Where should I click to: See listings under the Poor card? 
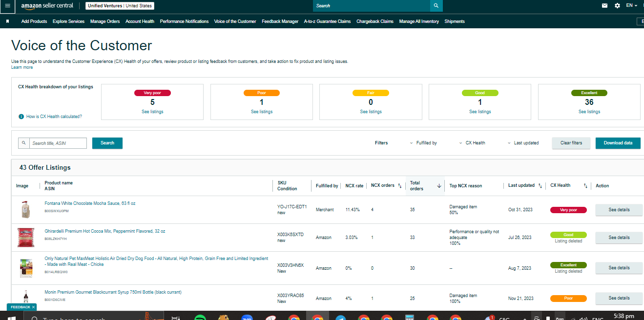pyautogui.click(x=262, y=112)
